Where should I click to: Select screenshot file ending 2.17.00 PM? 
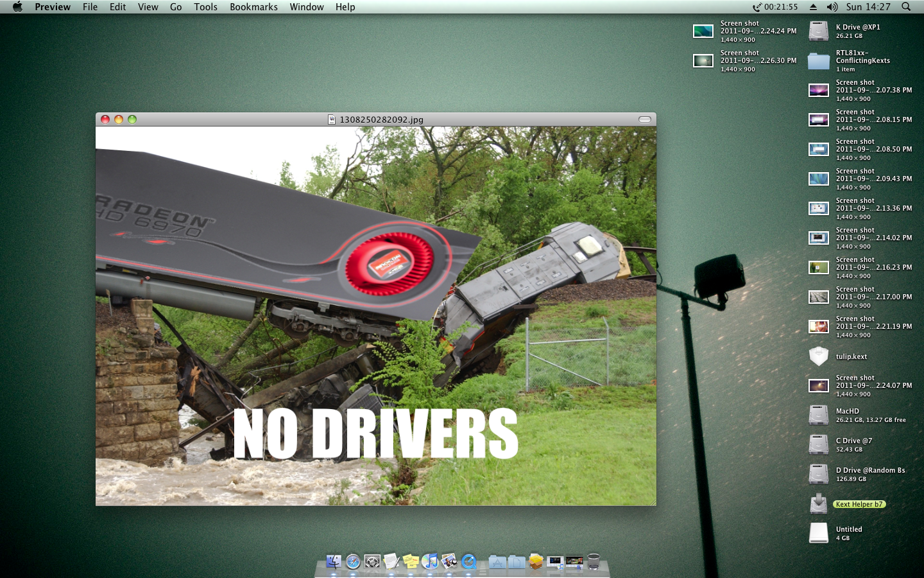tap(819, 297)
